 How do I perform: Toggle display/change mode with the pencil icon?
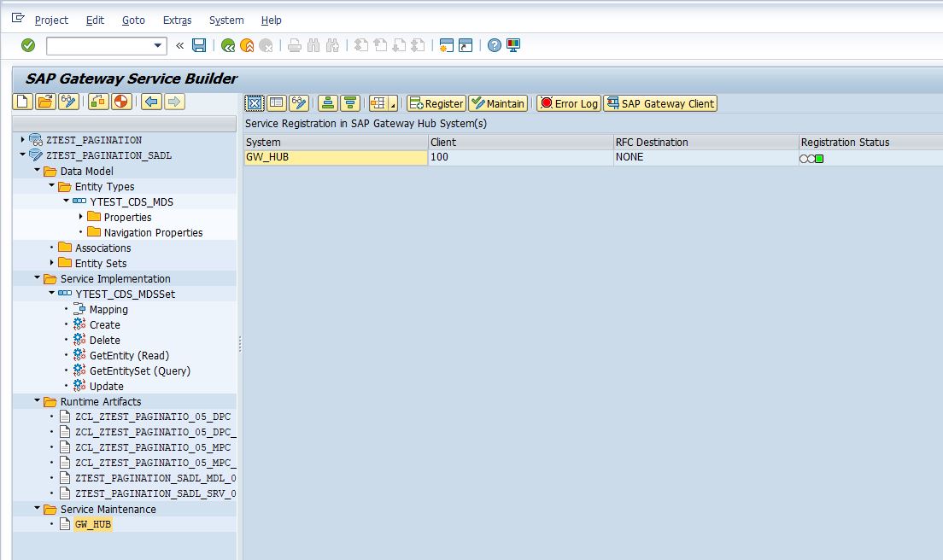click(x=70, y=103)
